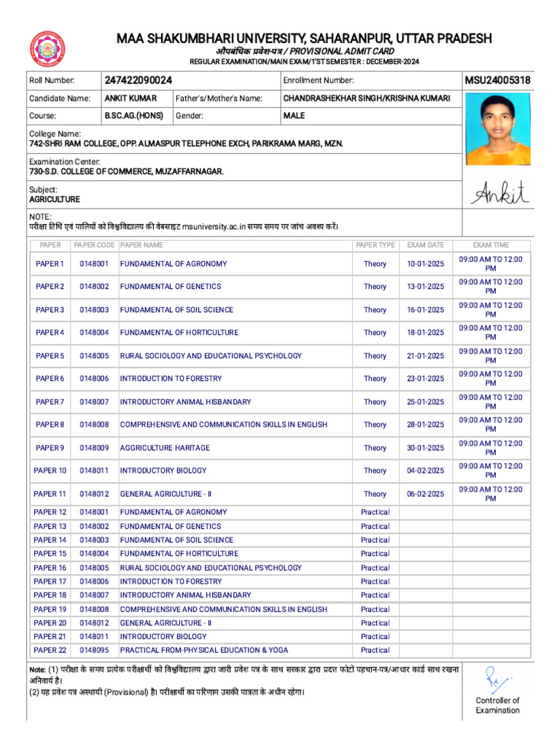This screenshot has height=747, width=560.
Task: Click REGULAR EXAMINATION DECEMBER-2024 line
Action: (304, 62)
